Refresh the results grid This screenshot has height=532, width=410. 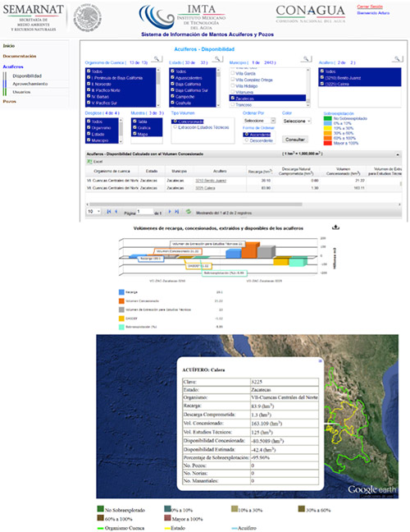coord(189,211)
